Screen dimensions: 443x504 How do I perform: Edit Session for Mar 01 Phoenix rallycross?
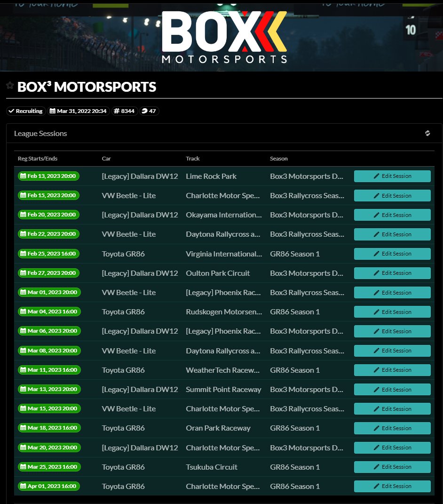pos(392,293)
